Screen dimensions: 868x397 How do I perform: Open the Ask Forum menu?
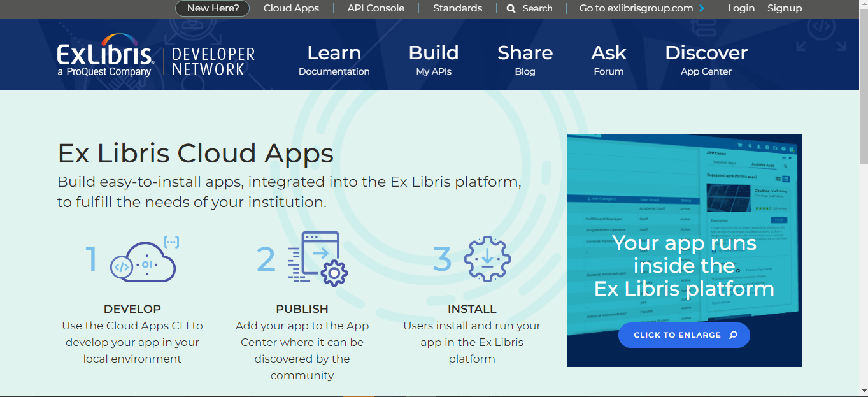point(608,59)
